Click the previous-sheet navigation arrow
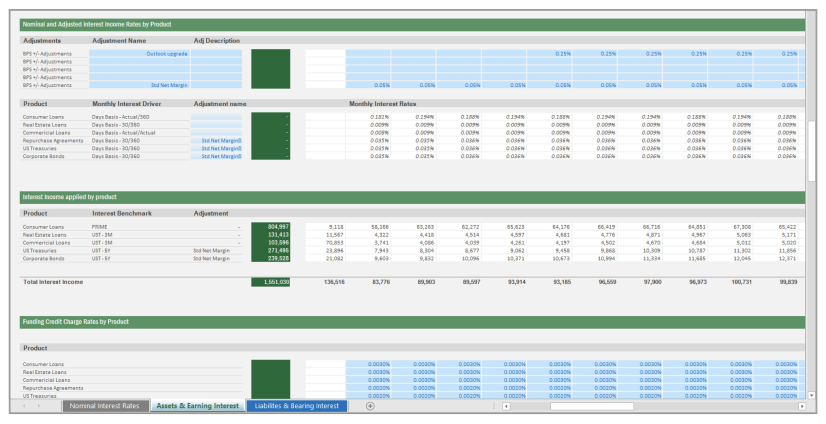Screen dimensions: 826x424 (24, 406)
